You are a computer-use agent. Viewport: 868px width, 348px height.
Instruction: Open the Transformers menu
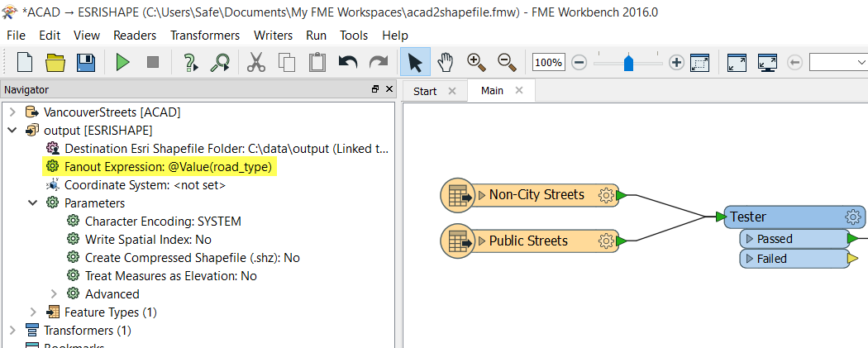click(205, 36)
